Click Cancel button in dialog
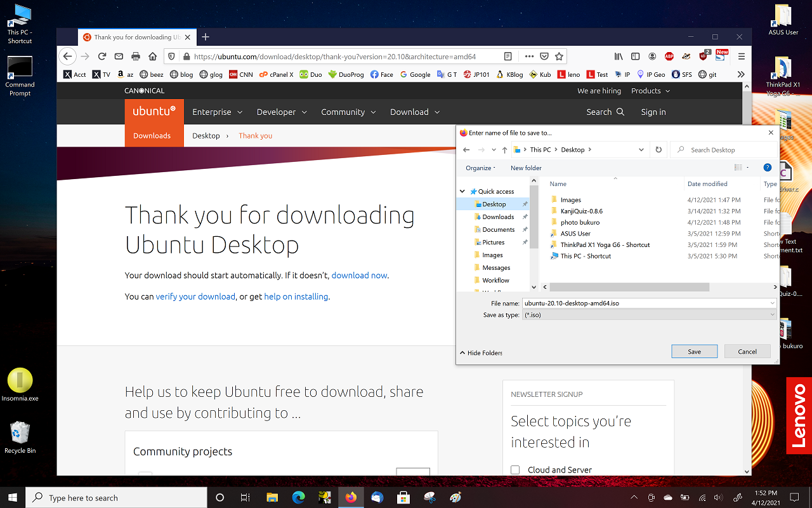 pyautogui.click(x=747, y=351)
